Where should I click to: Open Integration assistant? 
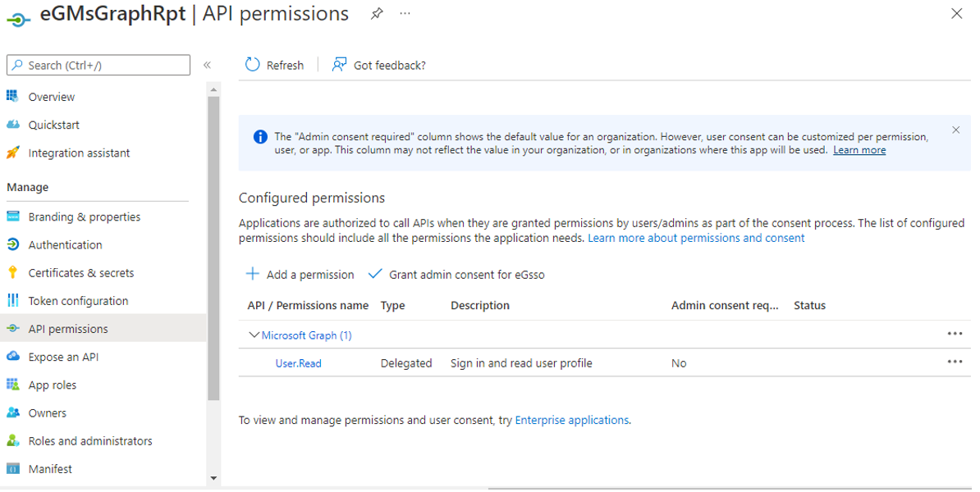click(79, 153)
